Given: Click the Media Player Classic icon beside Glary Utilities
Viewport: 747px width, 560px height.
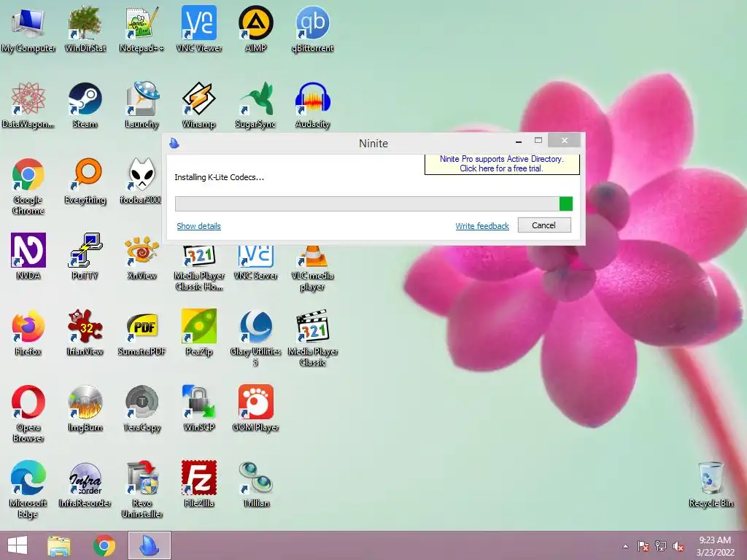Looking at the screenshot, I should coord(312,338).
